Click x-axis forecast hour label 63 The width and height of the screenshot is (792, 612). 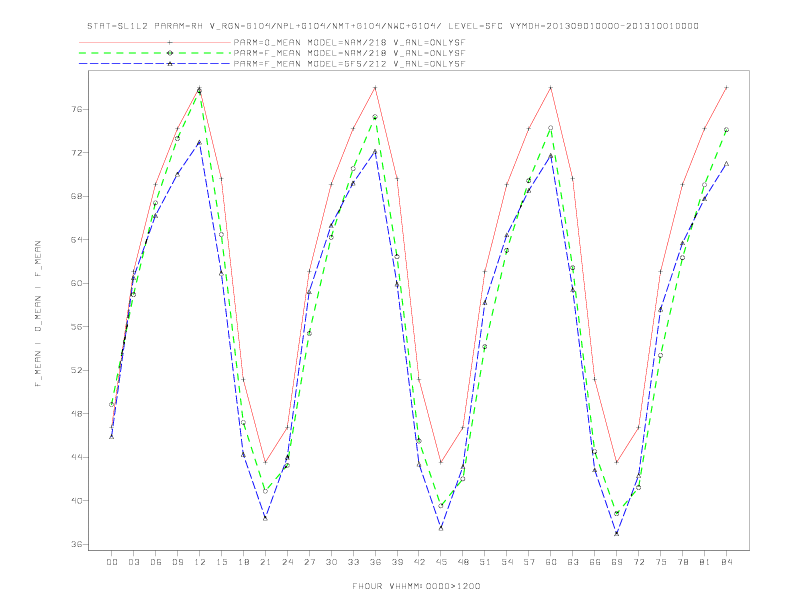pos(573,562)
